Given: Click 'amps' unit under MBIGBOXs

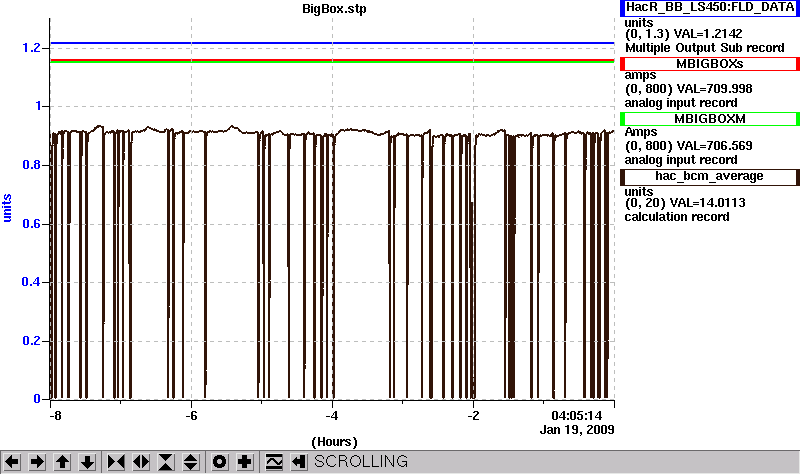Looking at the screenshot, I should coord(641,76).
